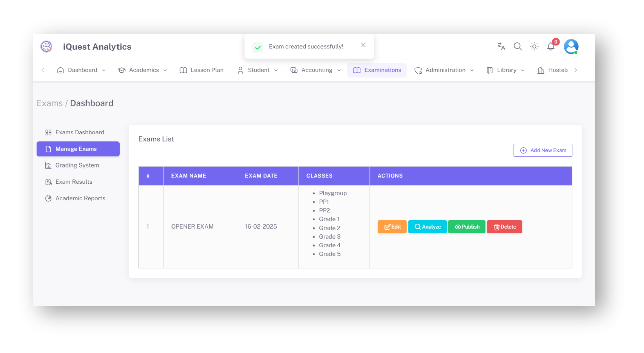Open Grading System in sidebar
Viewport: 644px width, 353px height.
tap(77, 165)
